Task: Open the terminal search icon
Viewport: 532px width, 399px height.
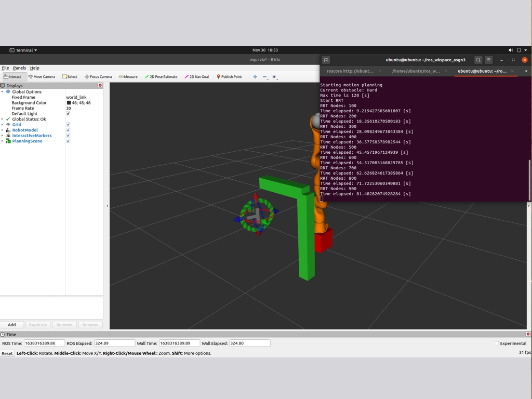Action: pos(478,60)
